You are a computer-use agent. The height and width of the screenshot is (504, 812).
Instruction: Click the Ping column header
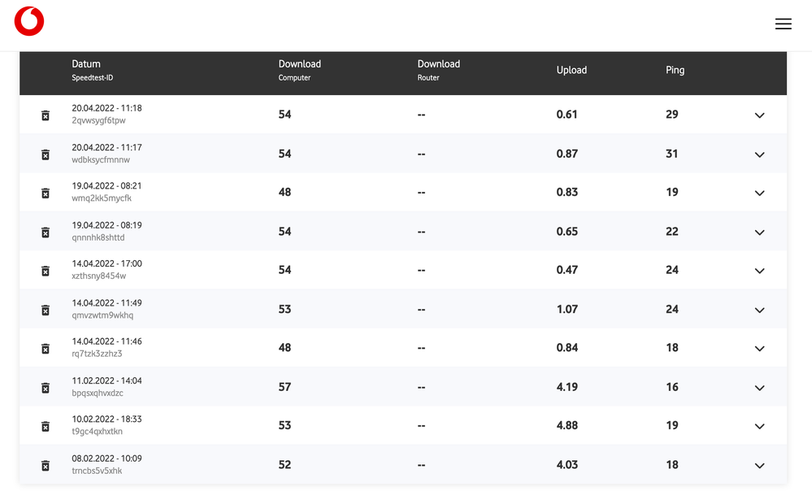tap(675, 70)
